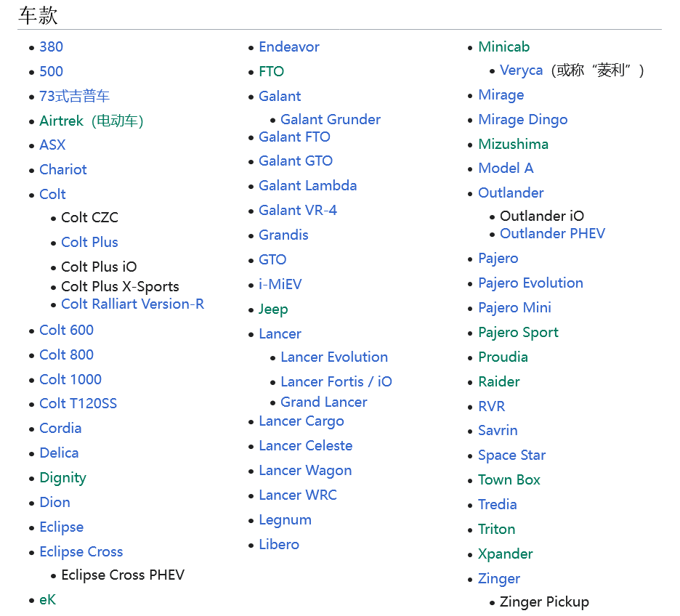Open the Galant GTO link
Image resolution: width=680 pixels, height=616 pixels.
point(296,161)
